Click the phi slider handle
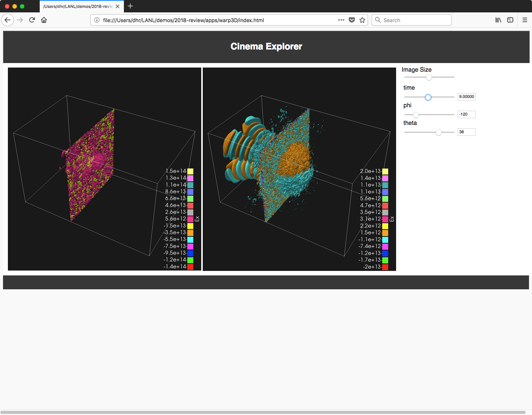Image resolution: width=532 pixels, height=415 pixels. tap(416, 115)
